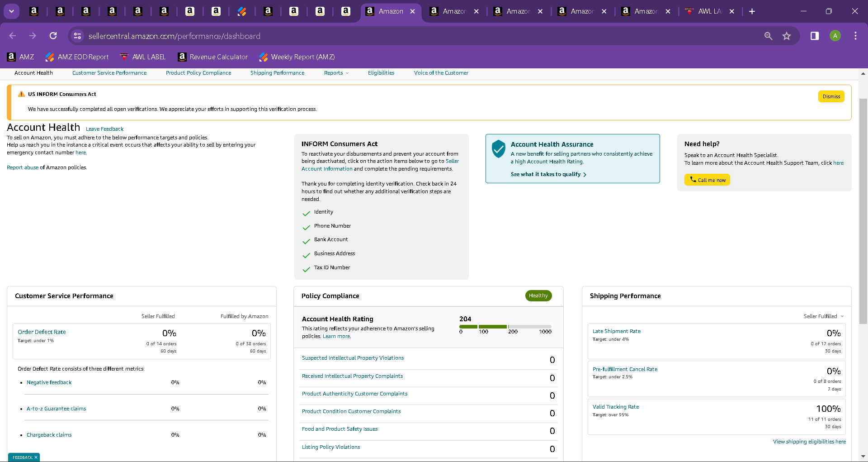This screenshot has height=462, width=868.
Task: Reload the Seller Central page
Action: pyautogui.click(x=53, y=36)
